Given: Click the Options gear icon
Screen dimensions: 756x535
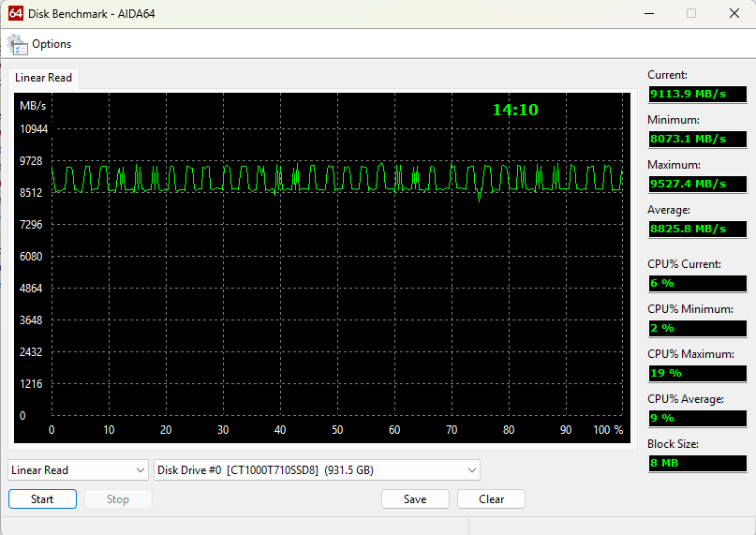Looking at the screenshot, I should (x=18, y=44).
